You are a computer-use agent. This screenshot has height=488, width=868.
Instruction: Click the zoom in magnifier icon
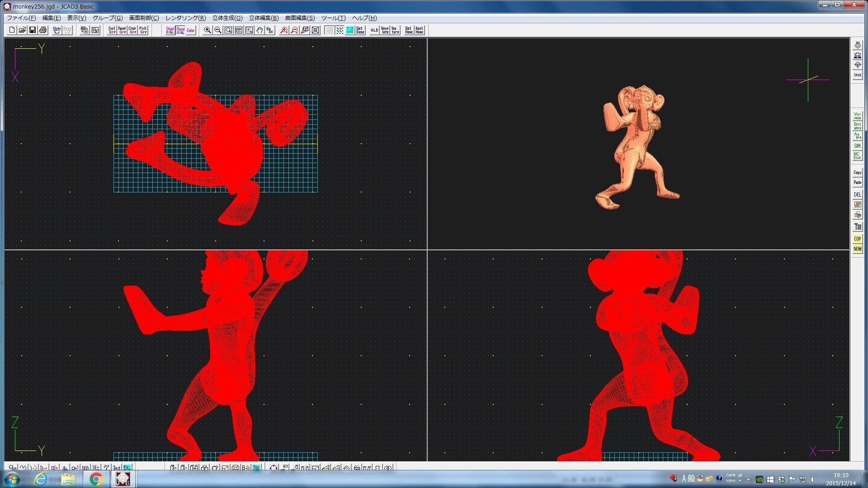[x=208, y=30]
